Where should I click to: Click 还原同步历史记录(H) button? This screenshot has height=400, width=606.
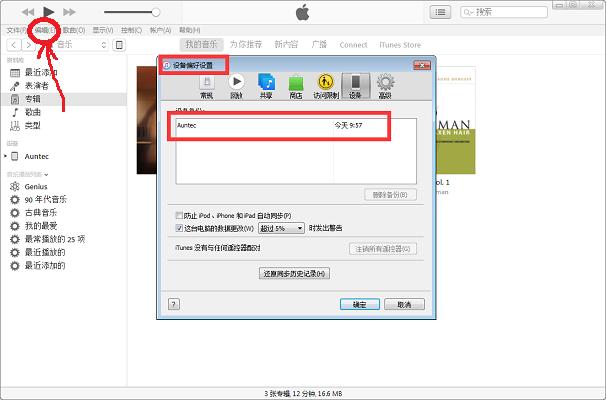pos(294,274)
